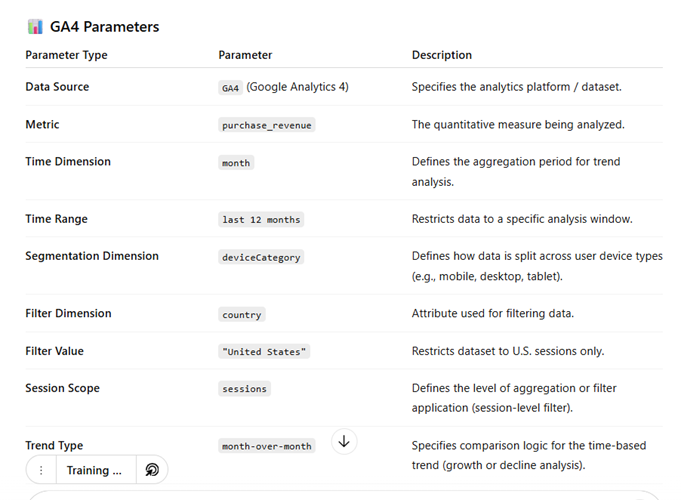Click the GA4 Parameters heading
The image size is (681, 500).
coord(105,27)
